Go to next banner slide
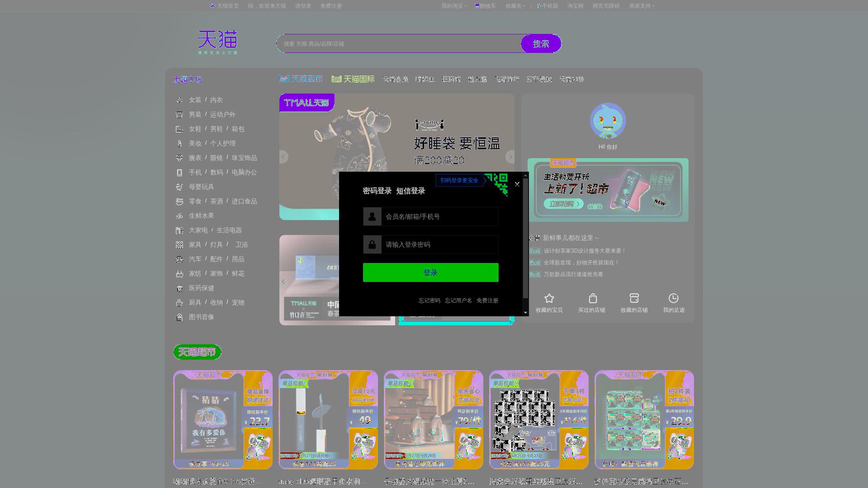The height and width of the screenshot is (488, 868). [510, 157]
